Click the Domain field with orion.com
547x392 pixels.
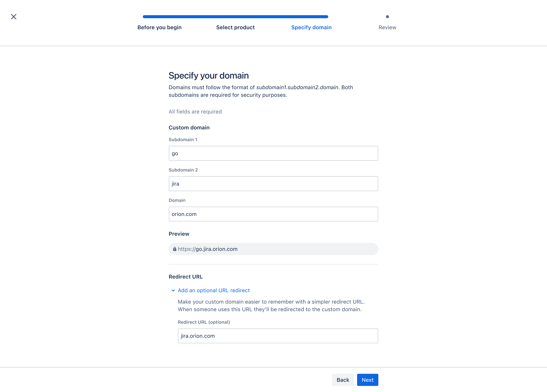click(x=273, y=214)
